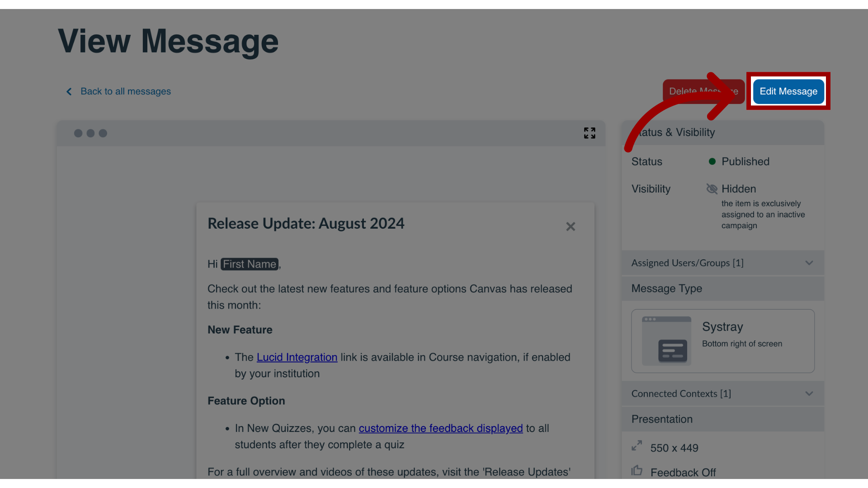Click the fullscreen expand icon
This screenshot has width=868, height=488.
click(589, 133)
